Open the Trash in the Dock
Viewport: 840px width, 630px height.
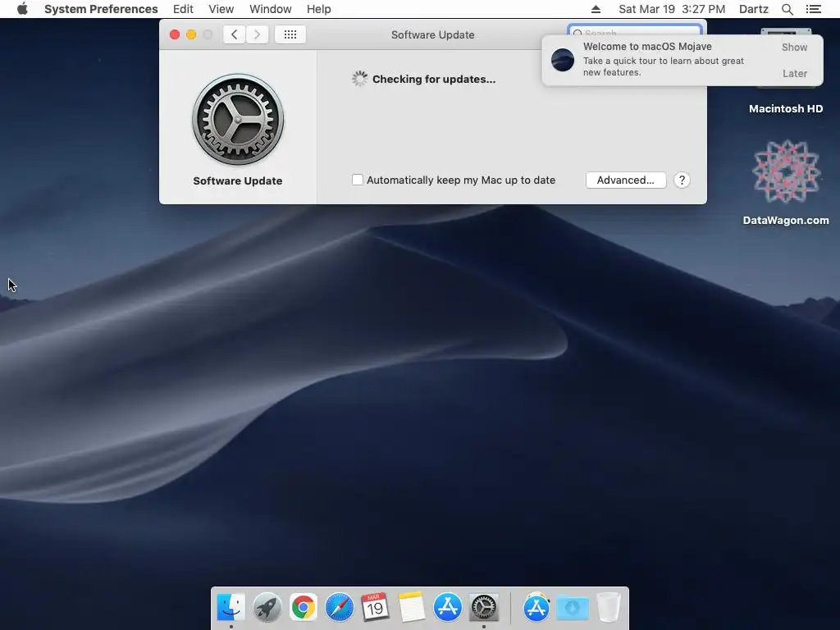609,607
